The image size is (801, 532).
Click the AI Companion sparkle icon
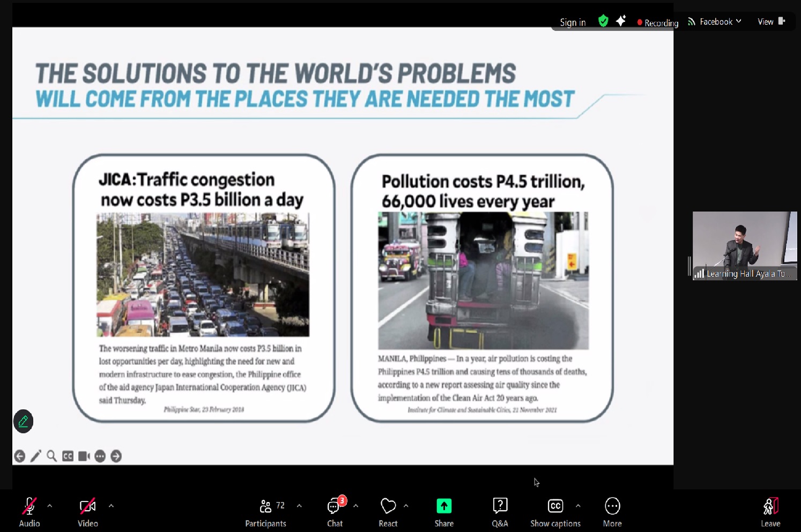pos(621,21)
